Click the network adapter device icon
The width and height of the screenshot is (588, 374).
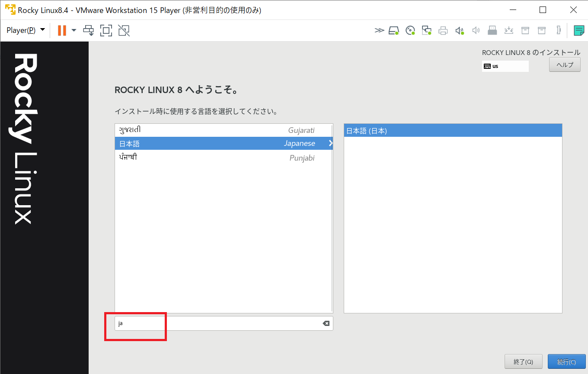(x=427, y=30)
